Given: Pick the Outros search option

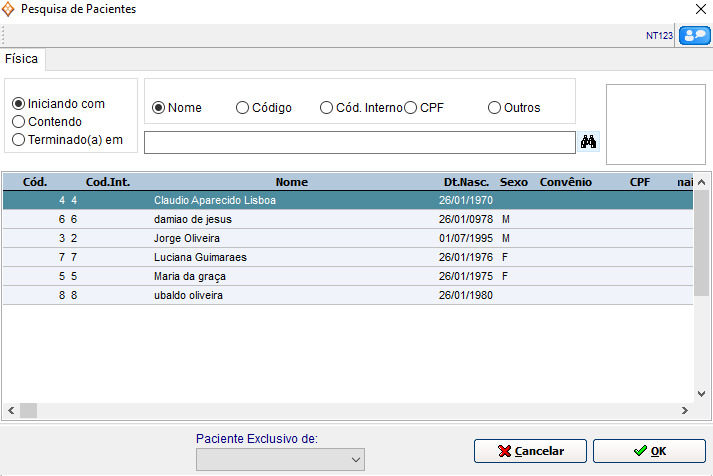Looking at the screenshot, I should click(495, 108).
